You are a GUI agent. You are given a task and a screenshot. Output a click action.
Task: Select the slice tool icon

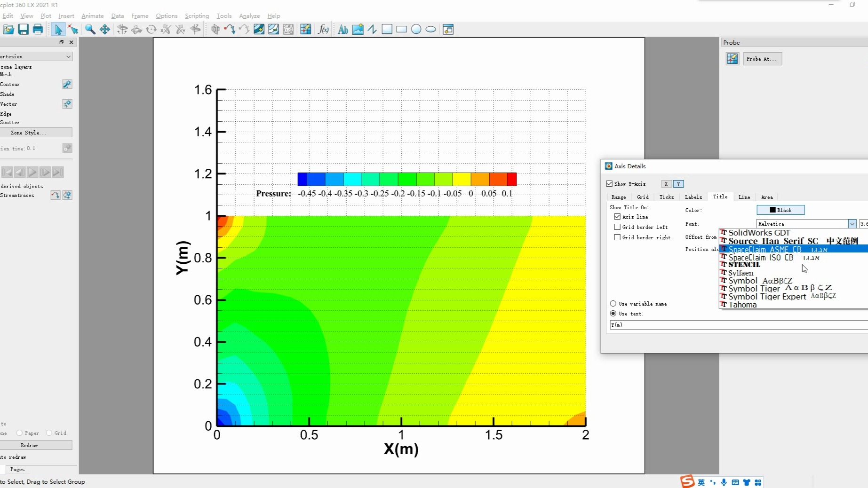pyautogui.click(x=215, y=30)
